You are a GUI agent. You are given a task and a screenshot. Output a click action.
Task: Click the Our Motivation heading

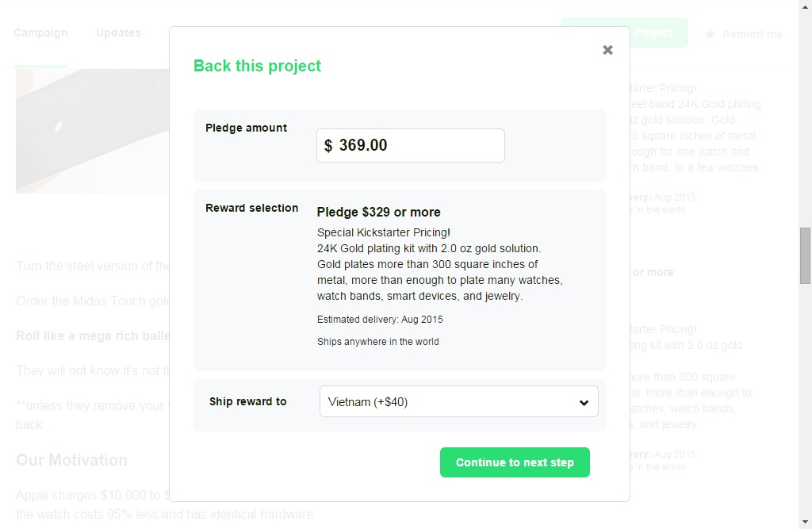pos(71,460)
